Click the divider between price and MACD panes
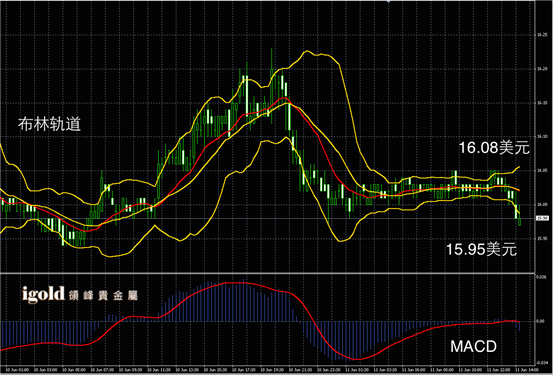Image resolution: width=553 pixels, height=375 pixels. (267, 273)
